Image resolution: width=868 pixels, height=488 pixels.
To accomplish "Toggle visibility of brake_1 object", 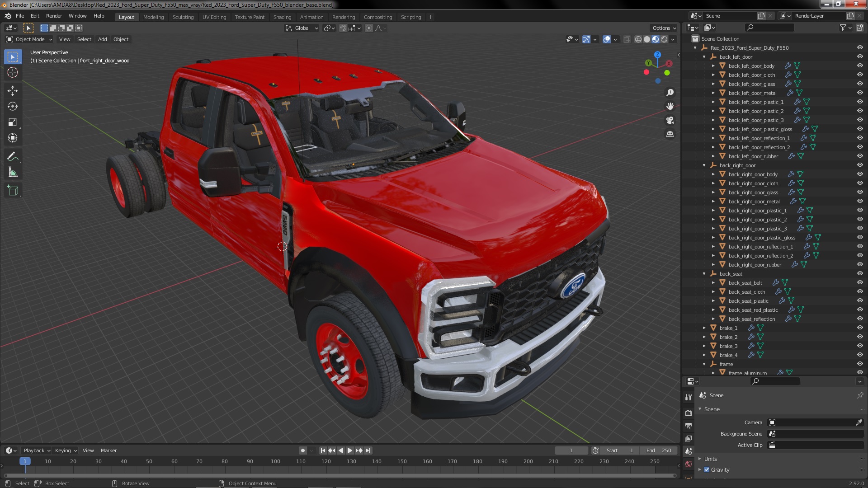I will (x=859, y=328).
